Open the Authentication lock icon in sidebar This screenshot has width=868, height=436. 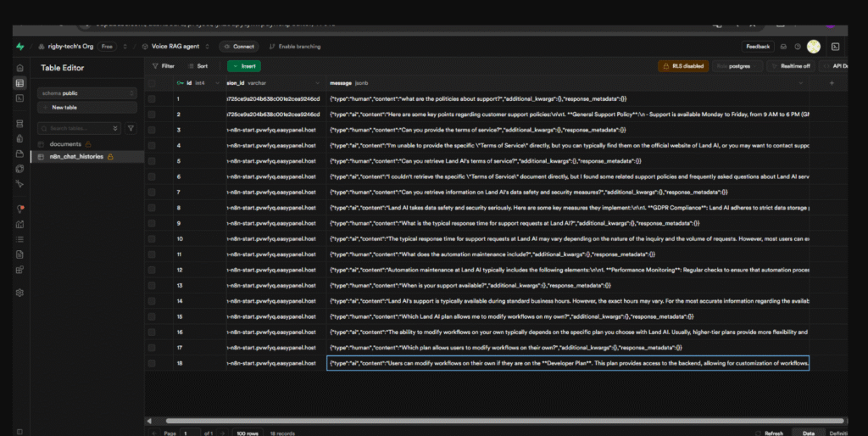pyautogui.click(x=19, y=139)
